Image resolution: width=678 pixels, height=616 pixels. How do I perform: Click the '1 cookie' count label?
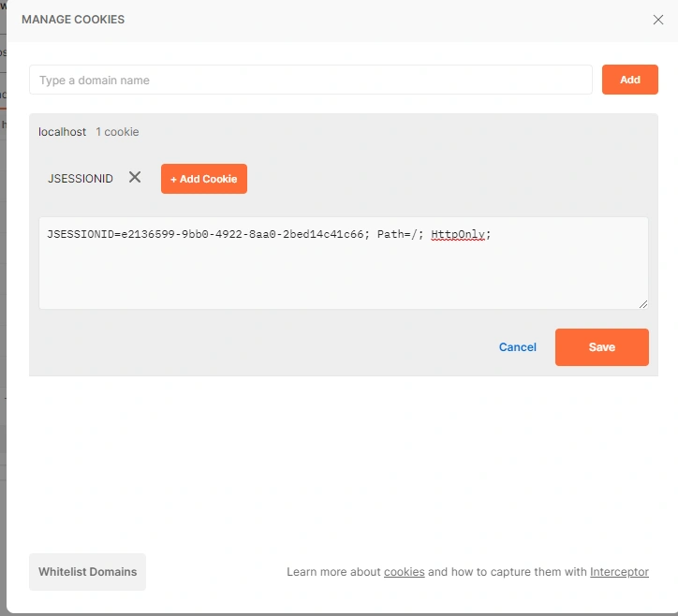[x=117, y=132]
